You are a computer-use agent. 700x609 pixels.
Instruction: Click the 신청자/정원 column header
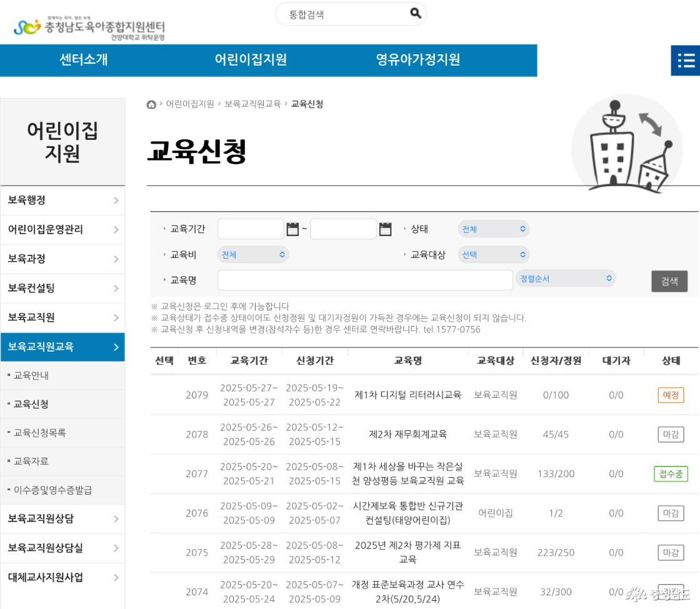[x=556, y=360]
